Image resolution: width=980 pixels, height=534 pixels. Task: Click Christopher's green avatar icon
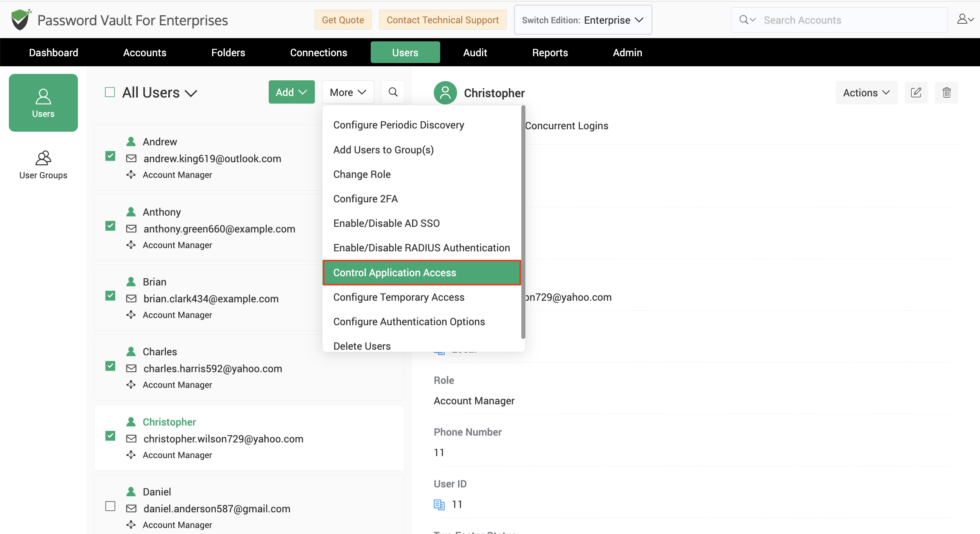click(x=445, y=93)
